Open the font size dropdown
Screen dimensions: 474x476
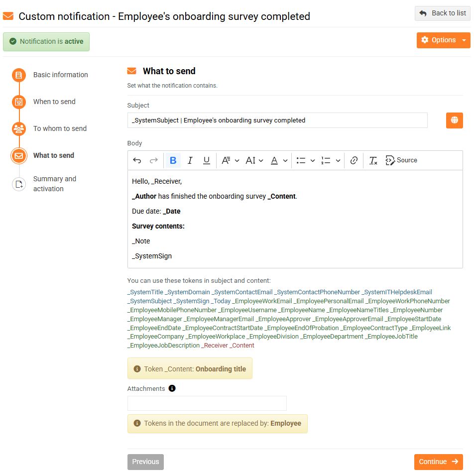tap(254, 160)
